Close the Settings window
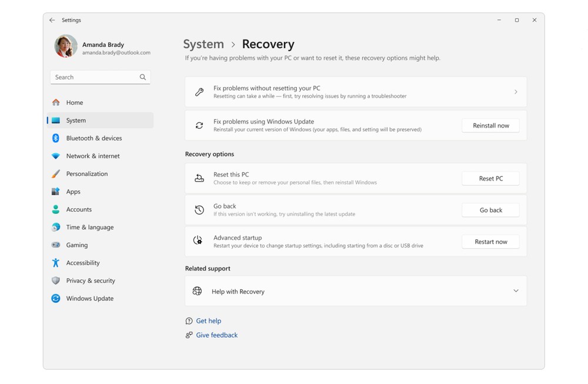The image size is (588, 384). [534, 20]
